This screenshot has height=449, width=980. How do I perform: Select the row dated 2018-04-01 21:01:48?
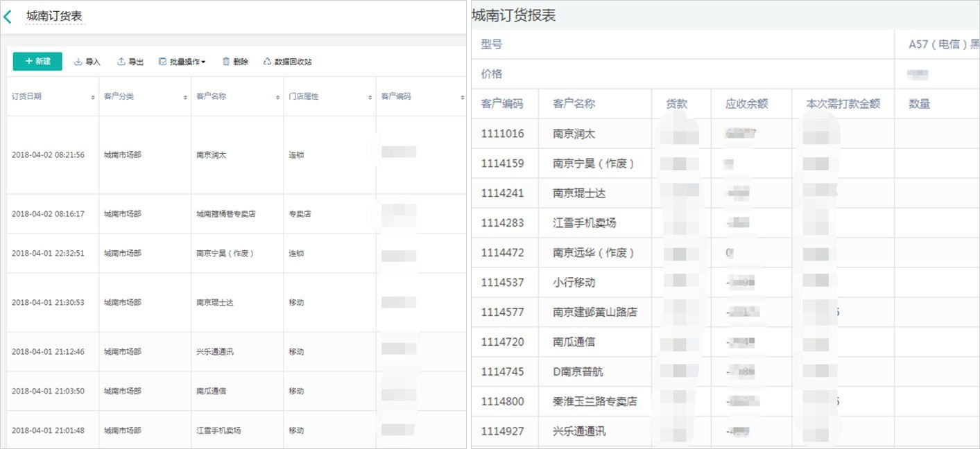(x=236, y=430)
